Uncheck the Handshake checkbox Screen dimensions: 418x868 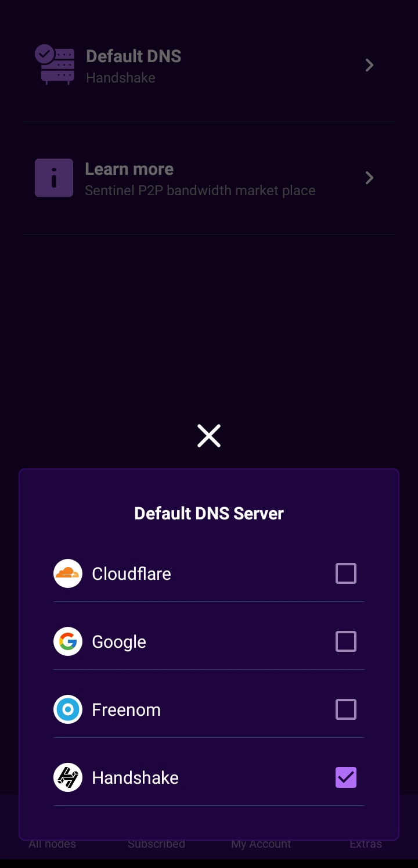346,777
